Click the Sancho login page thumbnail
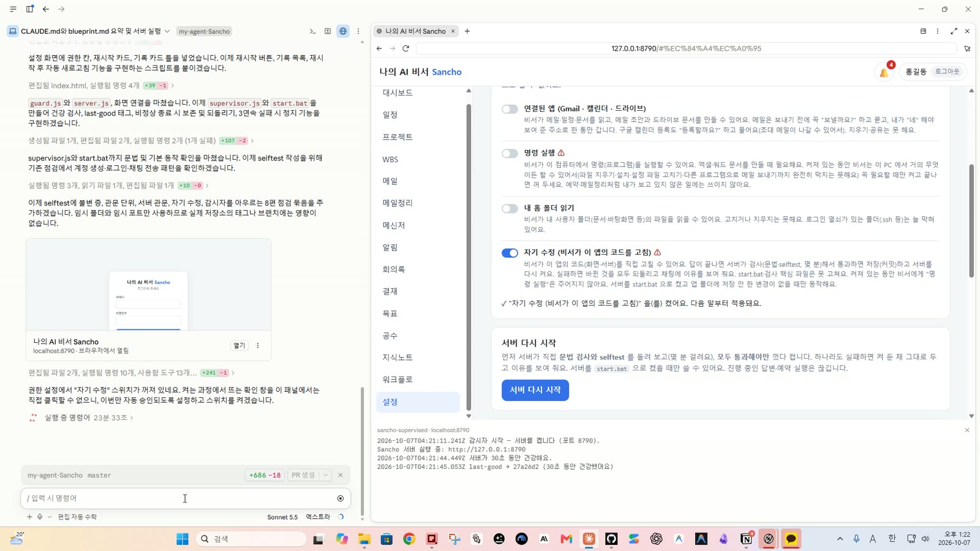Screen dimensions: 980x551 (x=148, y=285)
